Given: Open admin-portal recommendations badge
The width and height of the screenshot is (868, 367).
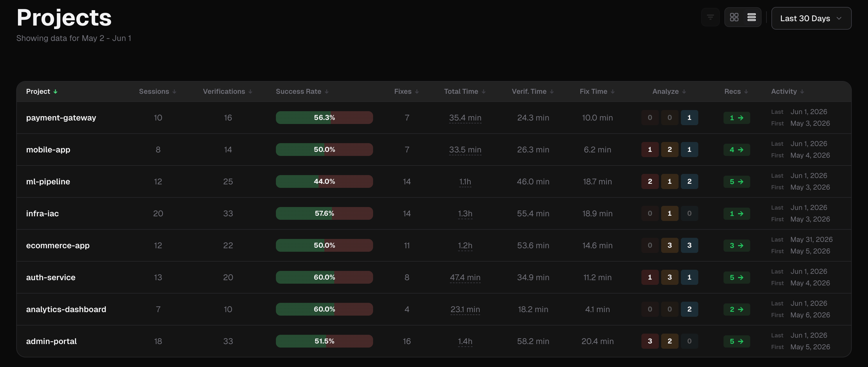Looking at the screenshot, I should tap(737, 341).
